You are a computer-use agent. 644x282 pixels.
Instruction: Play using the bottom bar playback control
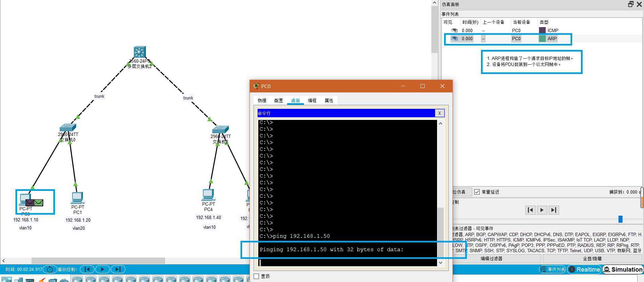coord(103,269)
